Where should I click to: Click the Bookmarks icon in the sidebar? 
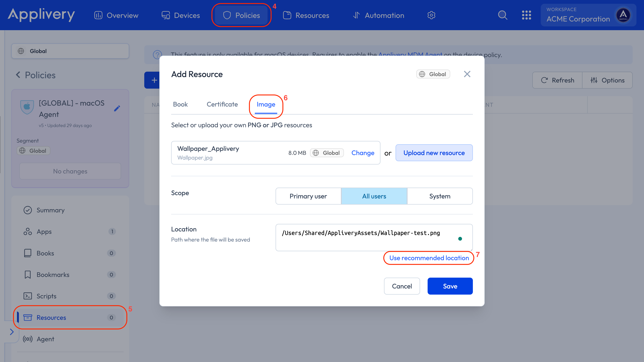[x=28, y=275]
